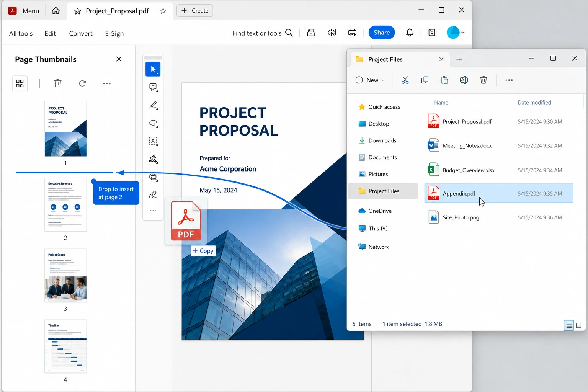Select page 4 Timeline thumbnail
The image size is (588, 392).
65,346
